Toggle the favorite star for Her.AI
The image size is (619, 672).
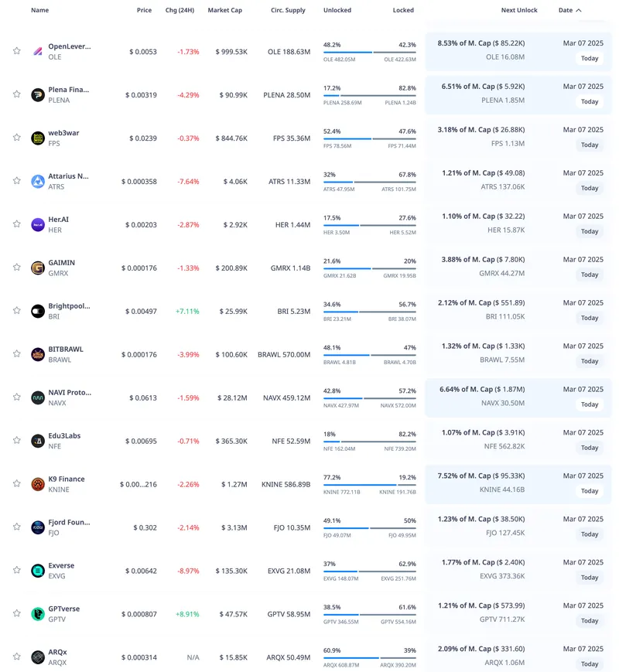click(x=16, y=224)
